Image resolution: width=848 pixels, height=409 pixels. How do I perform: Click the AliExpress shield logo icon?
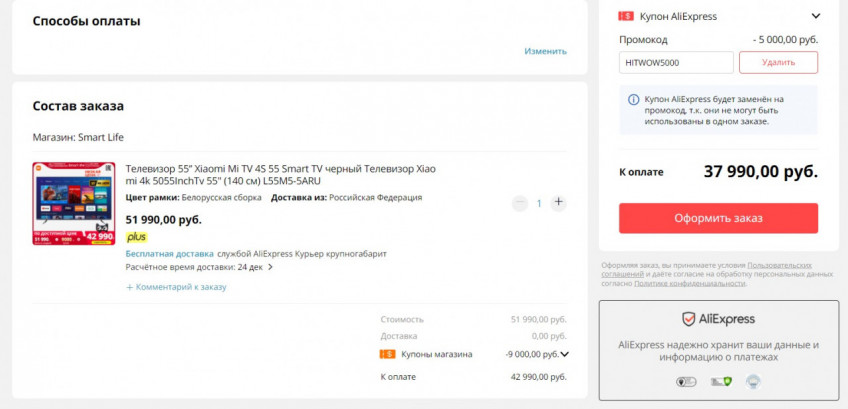tap(689, 319)
